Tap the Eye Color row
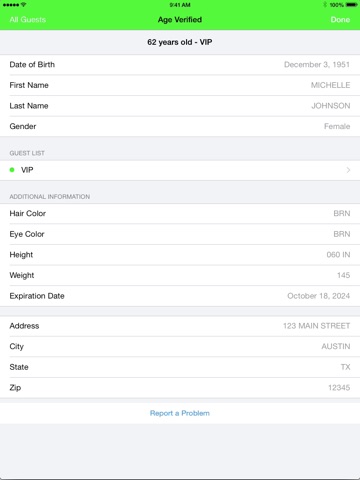Image resolution: width=360 pixels, height=480 pixels. (180, 234)
